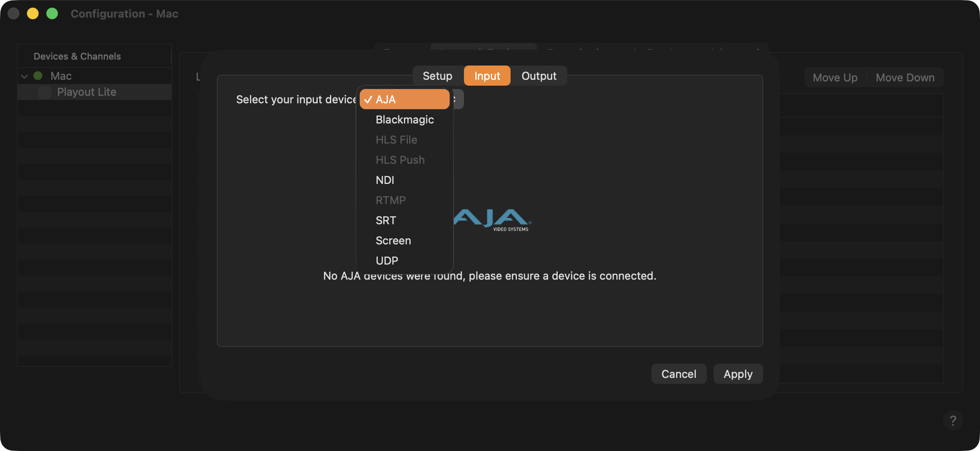
Task: Click the AJA Video Systems logo
Action: point(493,220)
